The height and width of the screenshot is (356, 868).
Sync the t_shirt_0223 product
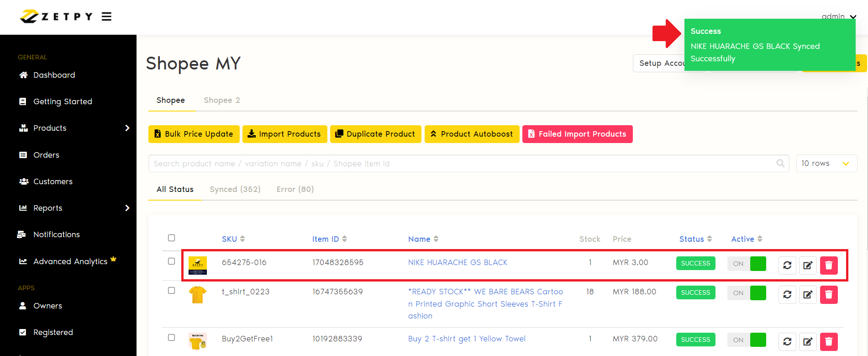[787, 294]
